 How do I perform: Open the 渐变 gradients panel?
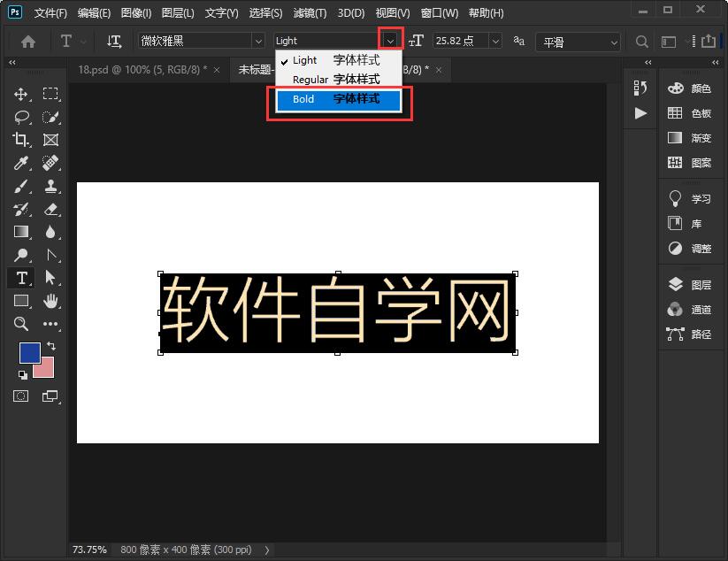coord(690,138)
